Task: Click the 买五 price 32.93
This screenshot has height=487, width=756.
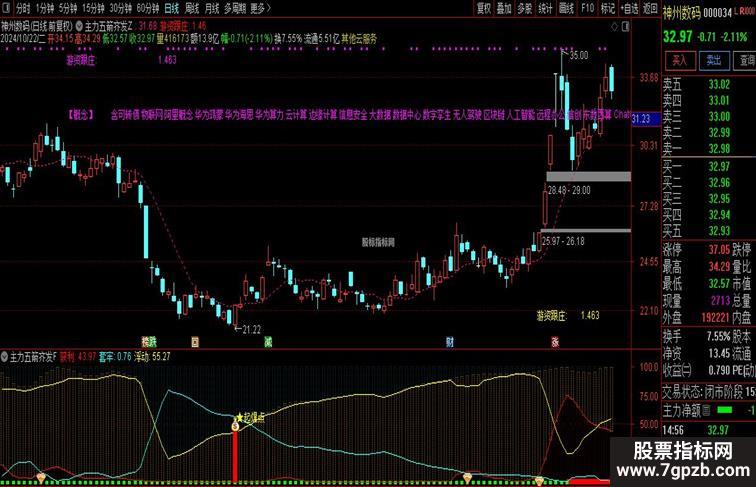Action: click(719, 231)
